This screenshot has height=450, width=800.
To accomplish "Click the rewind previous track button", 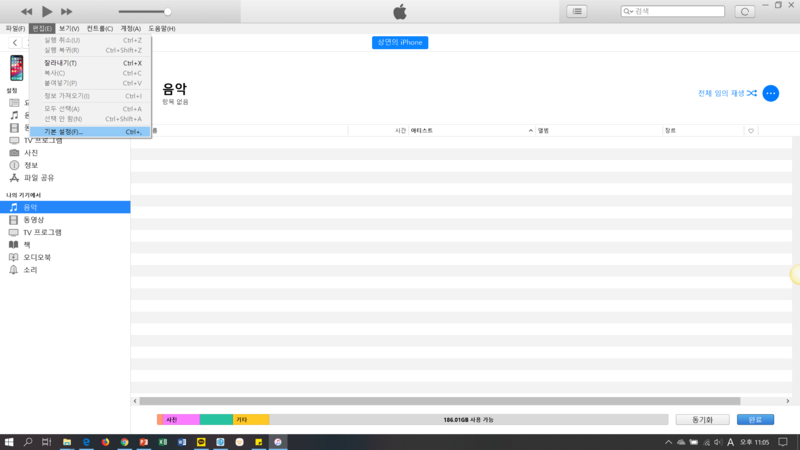I will [27, 11].
